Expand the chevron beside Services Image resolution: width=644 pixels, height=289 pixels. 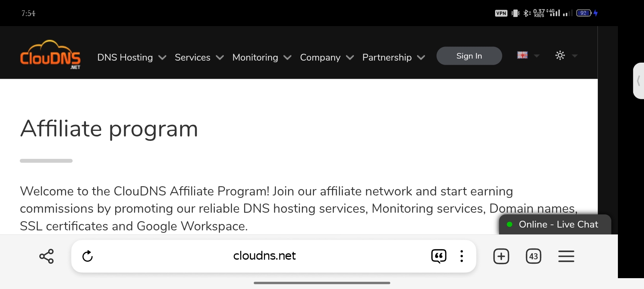point(220,58)
